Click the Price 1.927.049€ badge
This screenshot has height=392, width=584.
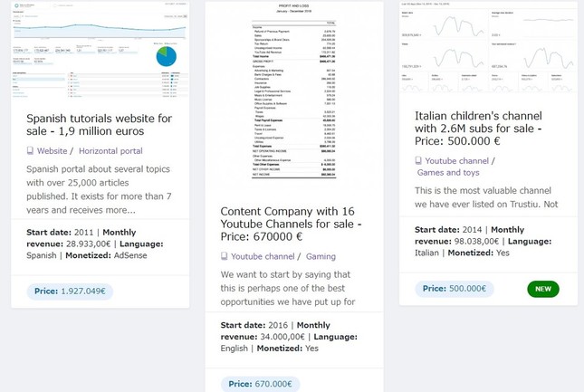click(x=71, y=292)
